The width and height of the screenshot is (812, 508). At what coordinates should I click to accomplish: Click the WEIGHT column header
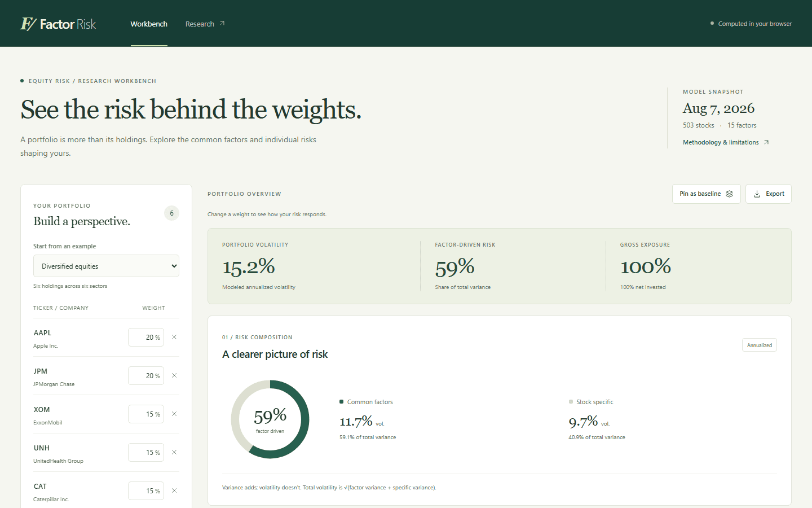point(153,308)
